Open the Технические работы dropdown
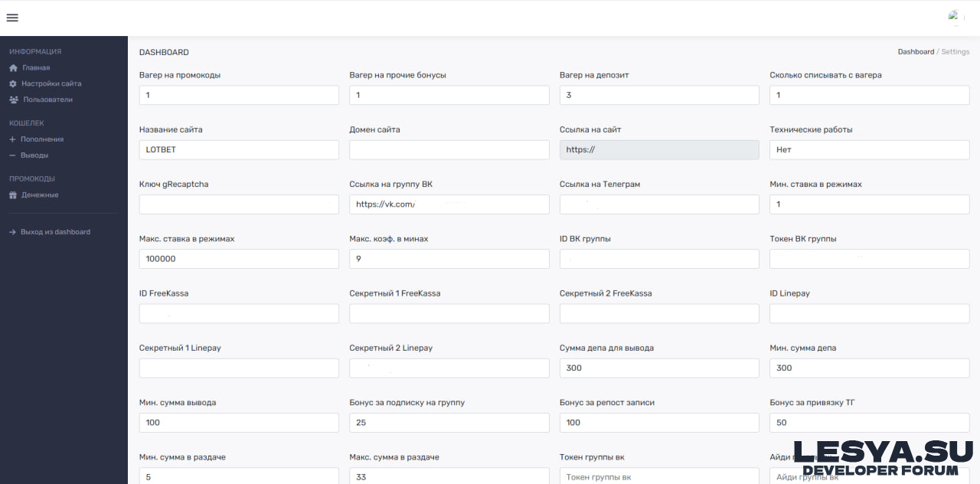 pyautogui.click(x=869, y=150)
